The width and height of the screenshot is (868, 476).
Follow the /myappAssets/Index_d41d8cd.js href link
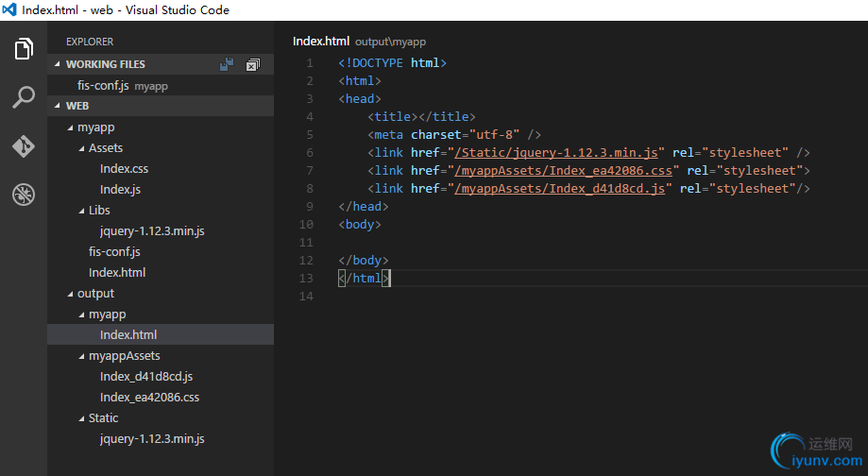pyautogui.click(x=559, y=189)
